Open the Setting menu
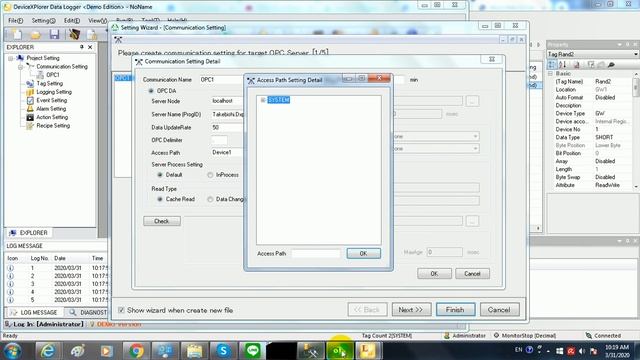Viewport: 640px width, 360px height. click(43, 20)
